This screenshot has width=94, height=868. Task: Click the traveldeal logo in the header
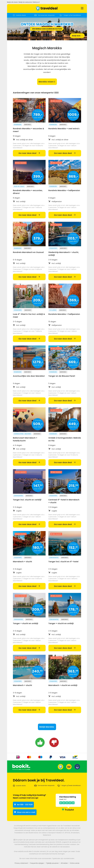pos(47,8)
